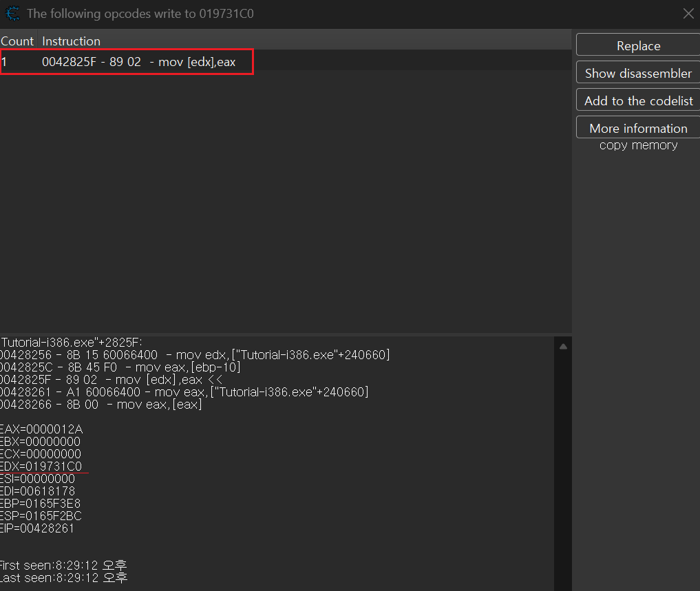Click the First seen timestamp line
The width and height of the screenshot is (700, 591).
(x=63, y=566)
